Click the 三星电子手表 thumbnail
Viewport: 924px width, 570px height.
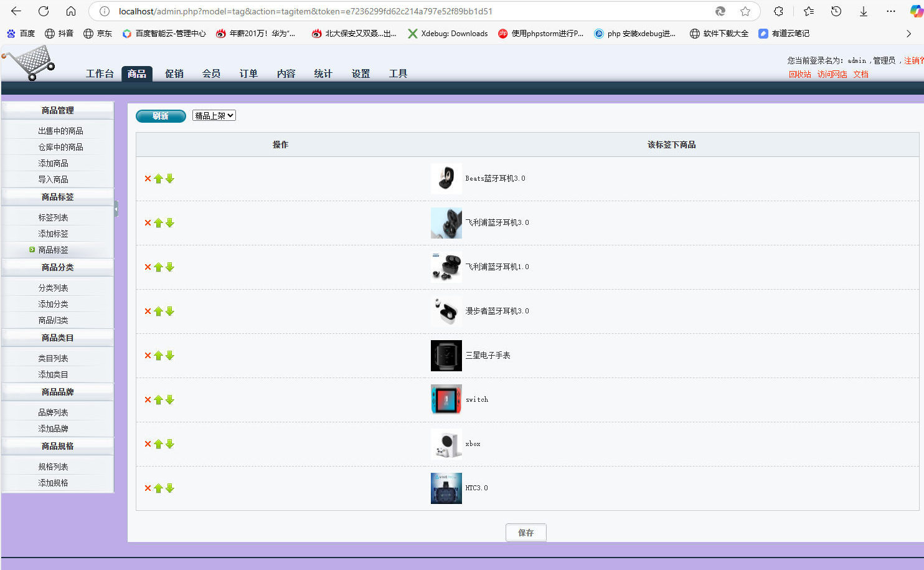pos(446,356)
